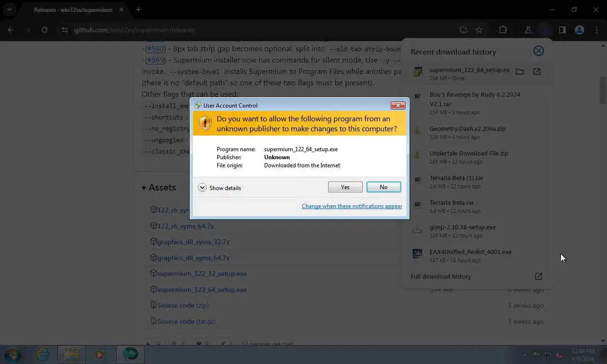This screenshot has width=607, height=364.
Task: Open 'Change when these notifications appear' link
Action: tap(352, 206)
